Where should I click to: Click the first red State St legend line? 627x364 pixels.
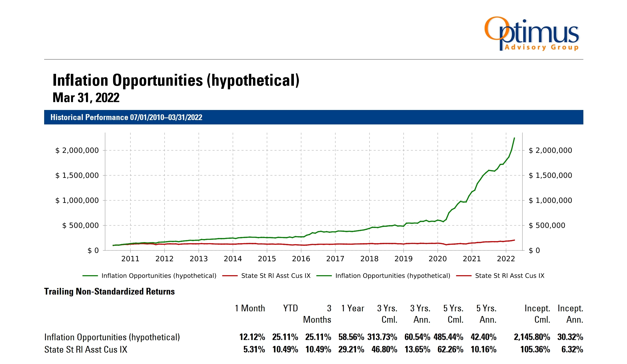(x=230, y=276)
